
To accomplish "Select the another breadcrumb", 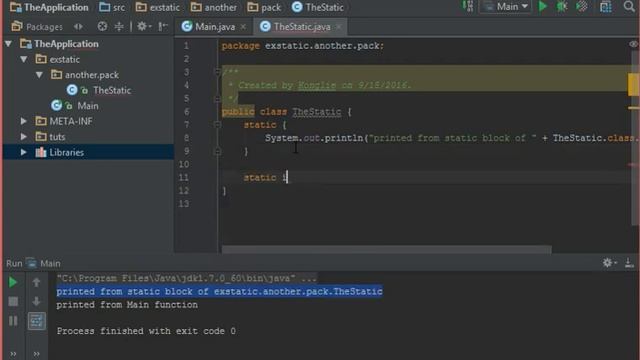I will (x=214, y=7).
